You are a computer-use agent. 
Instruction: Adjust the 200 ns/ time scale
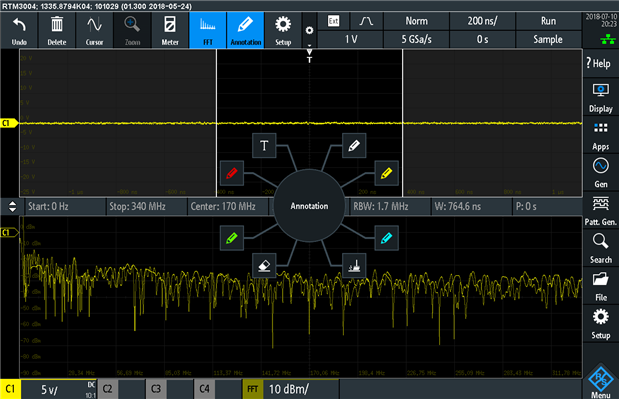pos(482,21)
